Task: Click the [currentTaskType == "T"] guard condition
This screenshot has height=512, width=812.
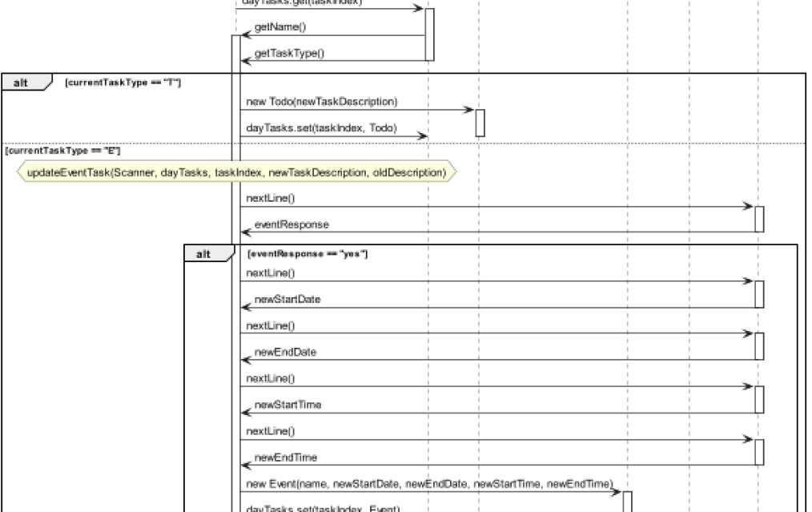Action: [123, 83]
